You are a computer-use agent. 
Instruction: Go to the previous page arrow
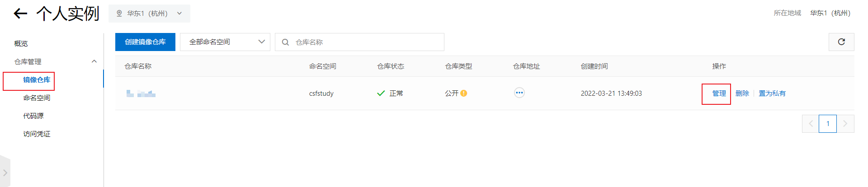[811, 124]
